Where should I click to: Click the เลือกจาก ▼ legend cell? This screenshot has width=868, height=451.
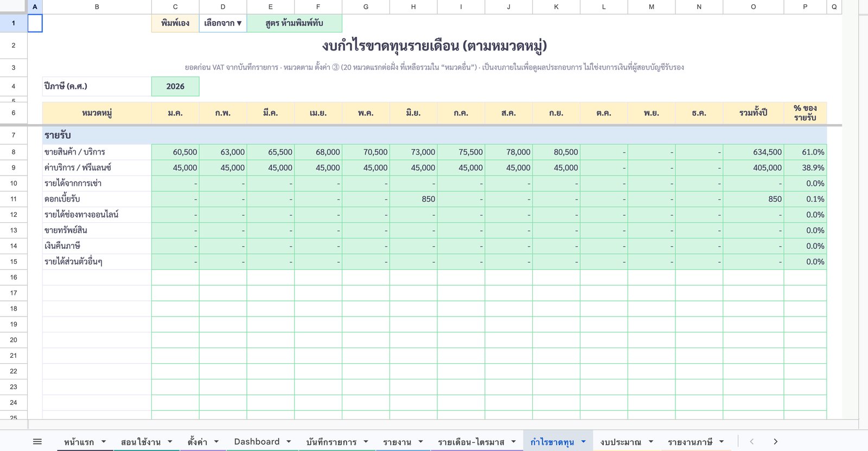[223, 23]
